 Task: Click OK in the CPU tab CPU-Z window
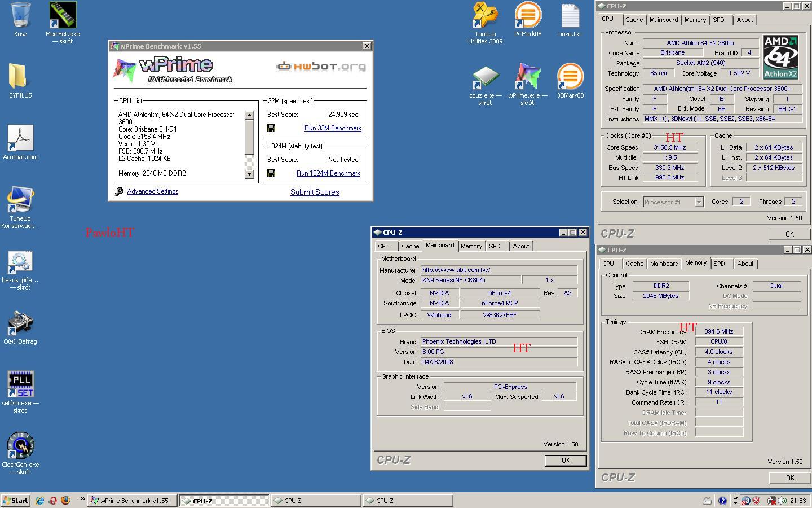pos(789,234)
